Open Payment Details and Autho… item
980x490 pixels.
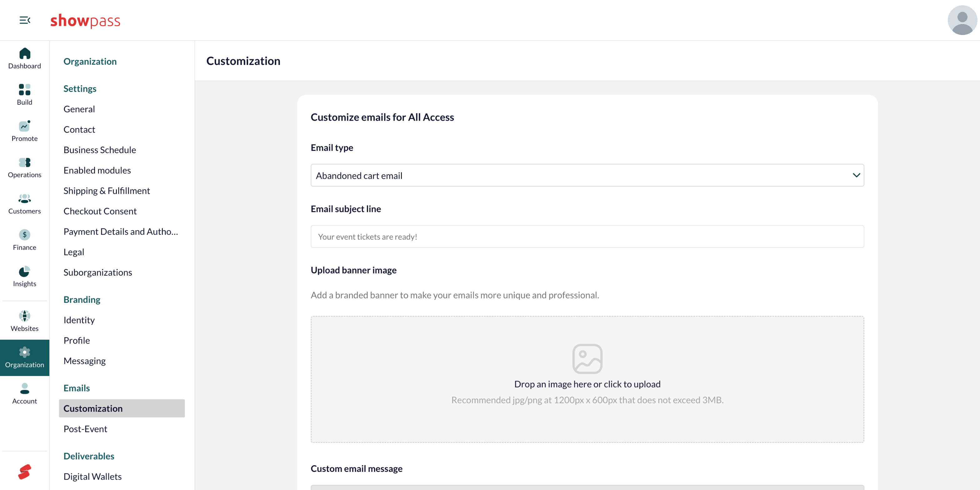pos(121,232)
